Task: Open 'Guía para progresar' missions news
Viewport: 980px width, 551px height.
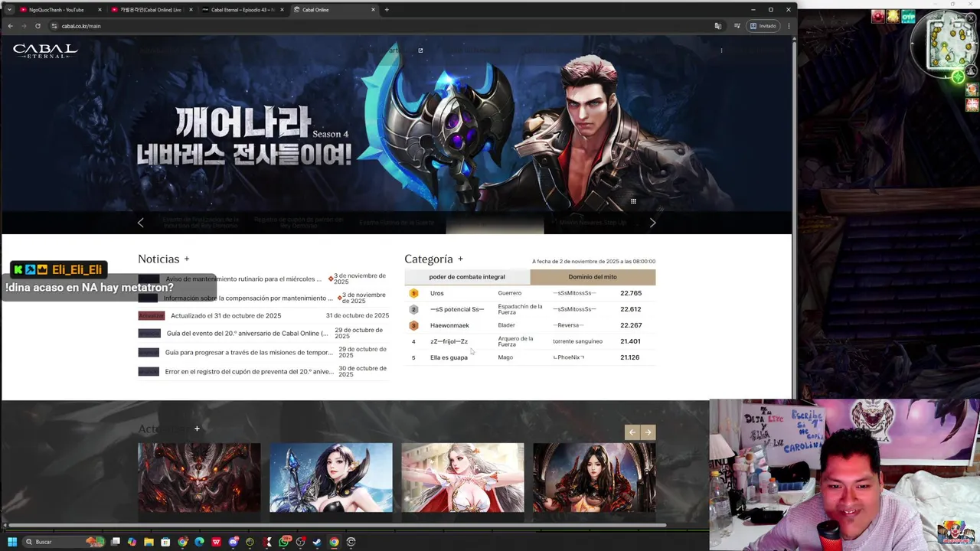Action: click(x=249, y=353)
